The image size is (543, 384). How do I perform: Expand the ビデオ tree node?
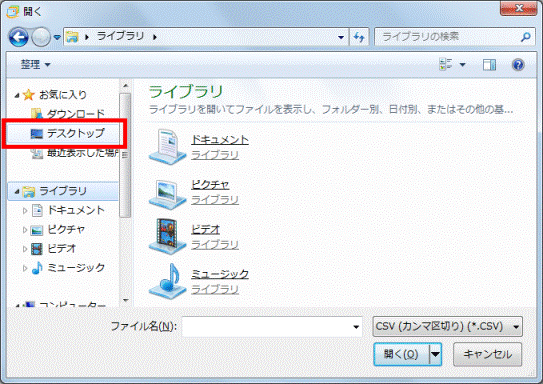25,249
